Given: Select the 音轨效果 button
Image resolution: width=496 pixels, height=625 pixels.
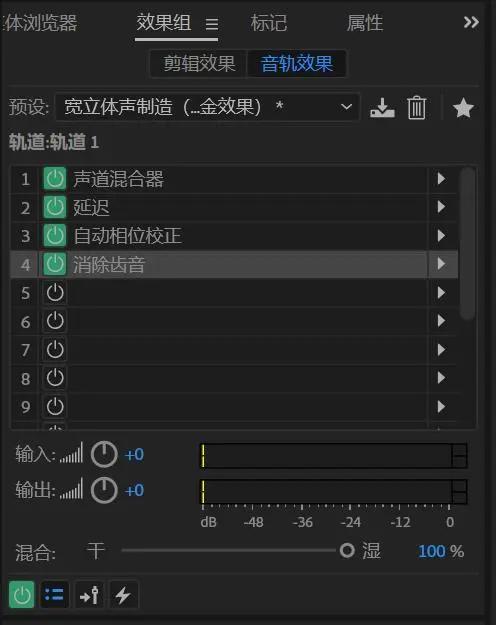Looking at the screenshot, I should [296, 63].
